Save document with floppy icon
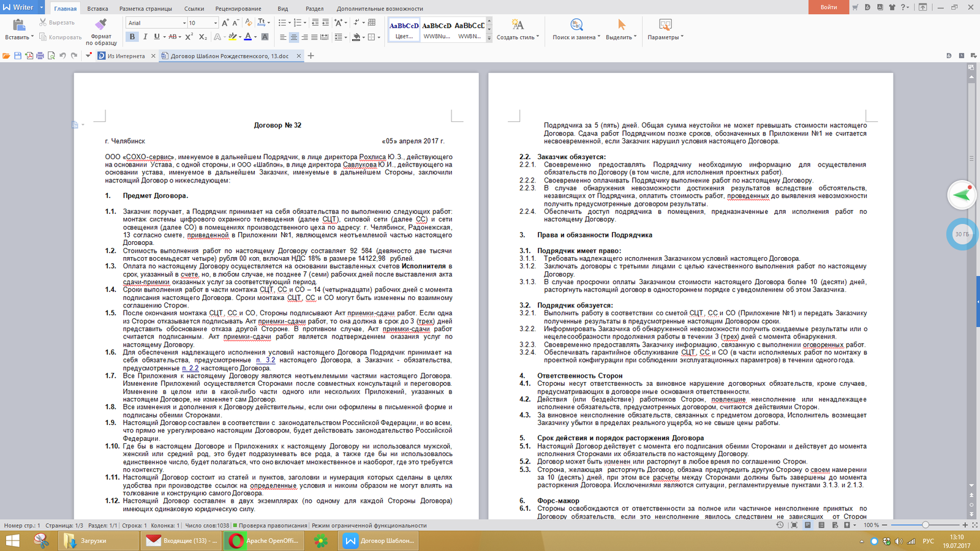 click(18, 56)
